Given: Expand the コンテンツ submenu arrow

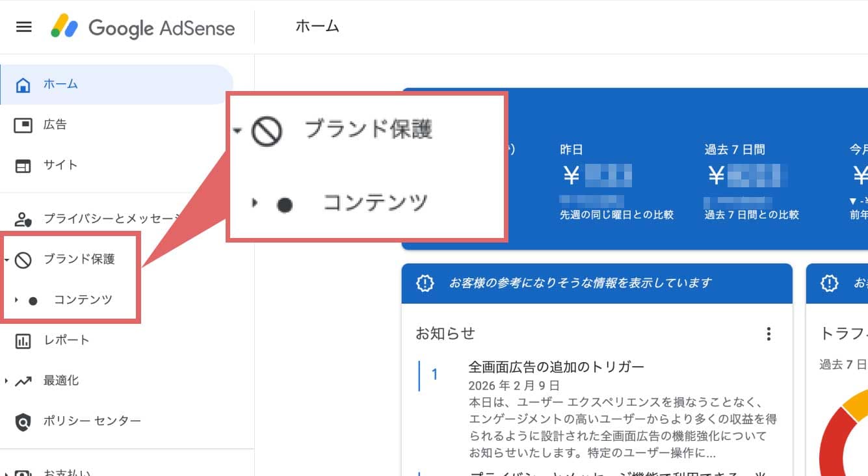Looking at the screenshot, I should click(17, 300).
